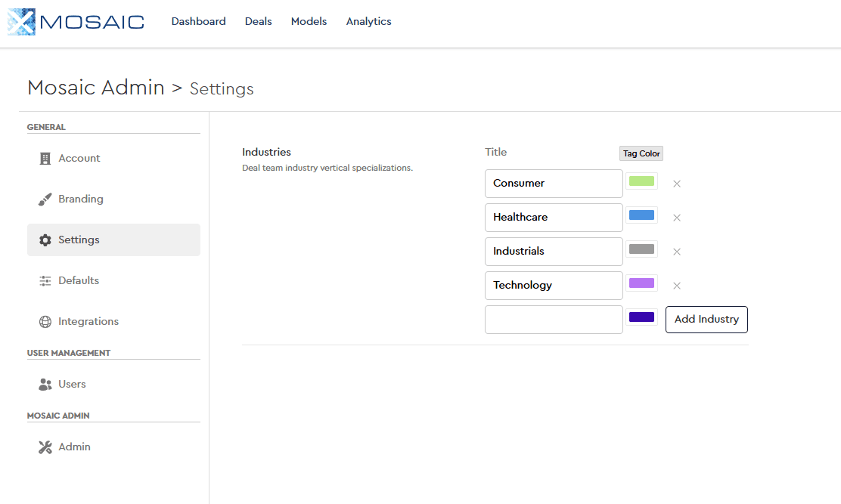Click the Integrations globe icon
This screenshot has width=841, height=504.
45,322
